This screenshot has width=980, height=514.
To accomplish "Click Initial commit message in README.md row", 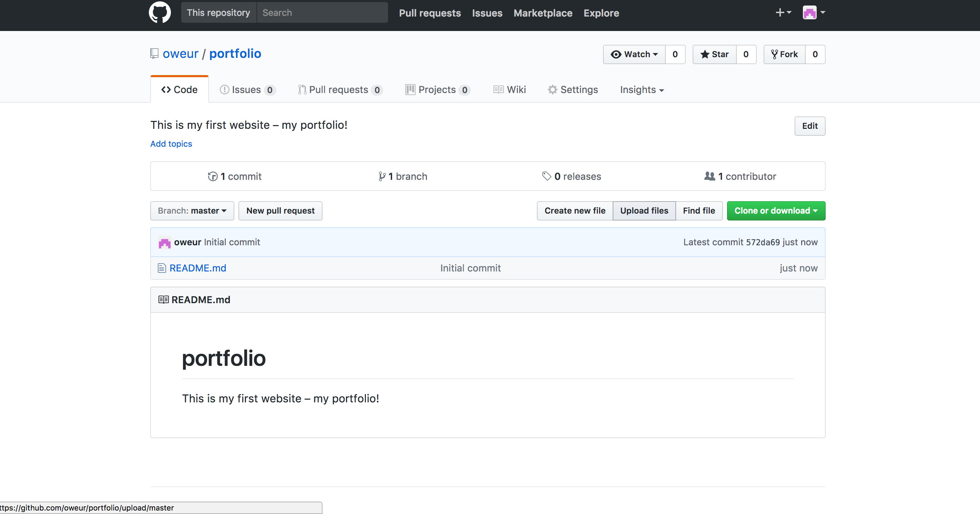I will tap(471, 268).
